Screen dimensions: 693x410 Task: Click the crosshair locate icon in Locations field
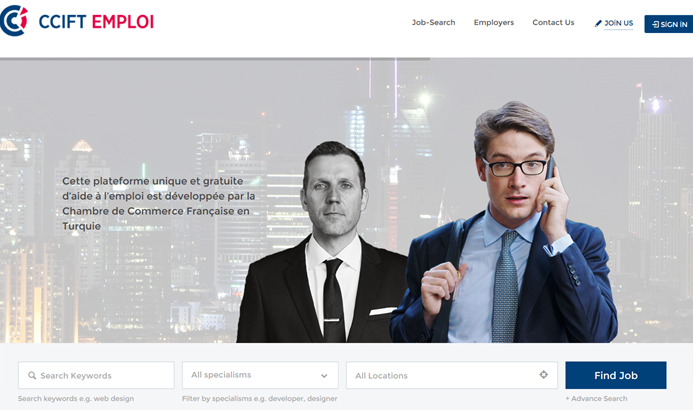point(544,375)
